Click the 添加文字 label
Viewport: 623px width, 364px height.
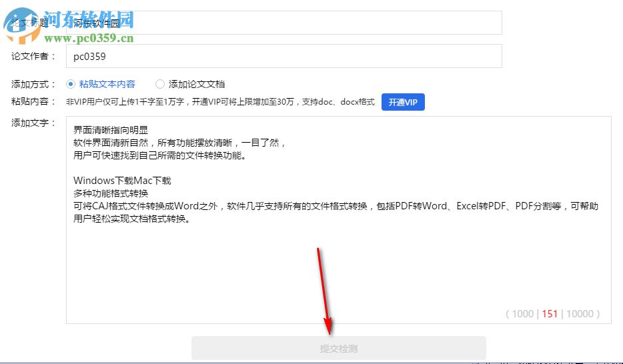coord(33,123)
